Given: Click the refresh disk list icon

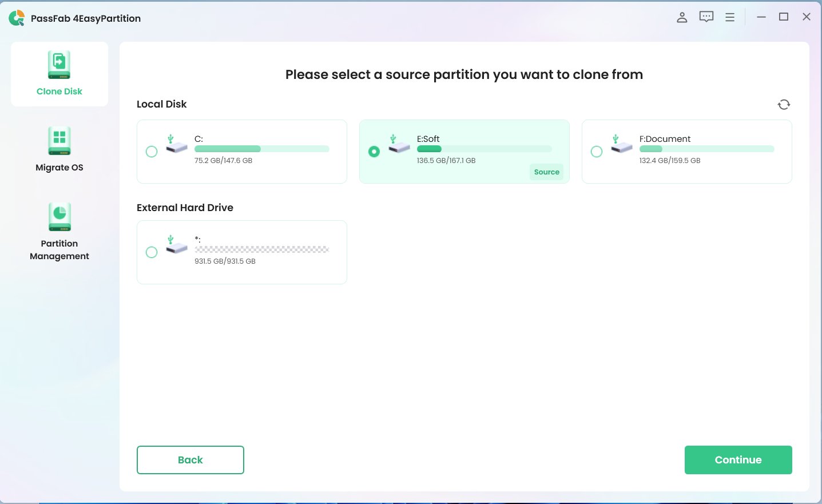Looking at the screenshot, I should [x=784, y=104].
